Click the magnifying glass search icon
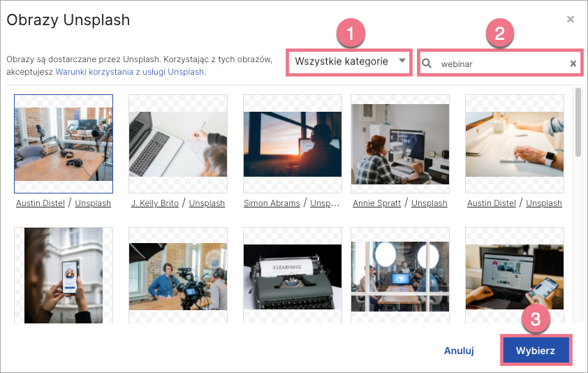 click(x=427, y=64)
